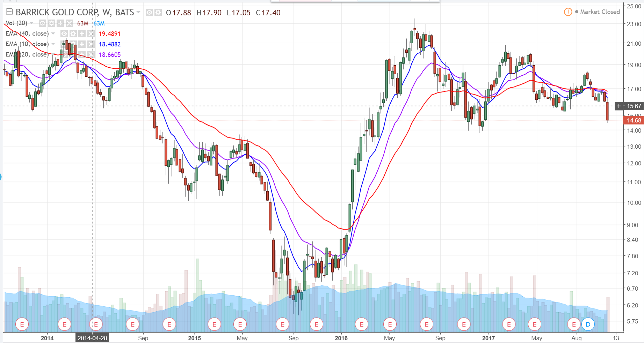Click the plus icon on EMA (20, close) row
644x343 pixels.
tap(82, 55)
